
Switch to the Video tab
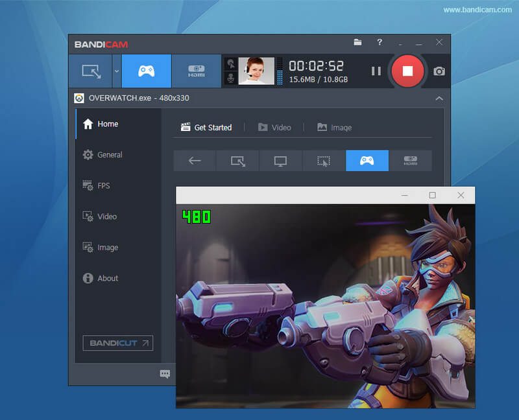click(x=275, y=127)
